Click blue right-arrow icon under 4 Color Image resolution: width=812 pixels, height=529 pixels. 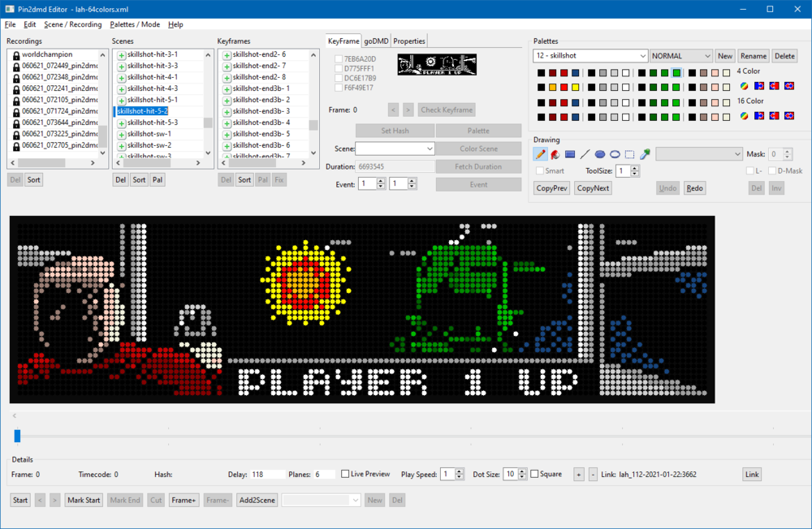click(759, 86)
